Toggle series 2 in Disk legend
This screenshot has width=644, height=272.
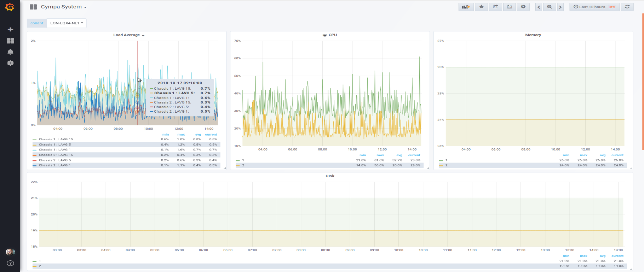tap(40, 266)
